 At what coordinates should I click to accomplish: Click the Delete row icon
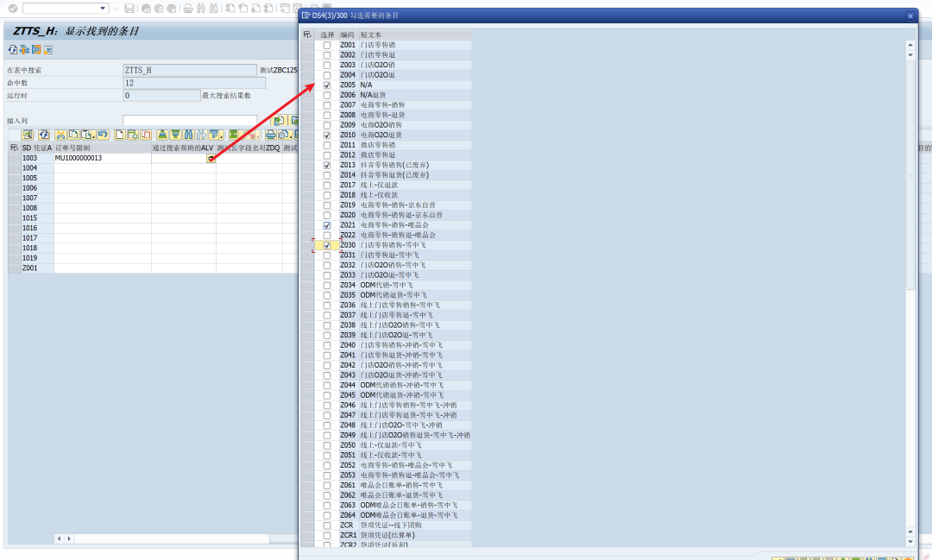146,135
